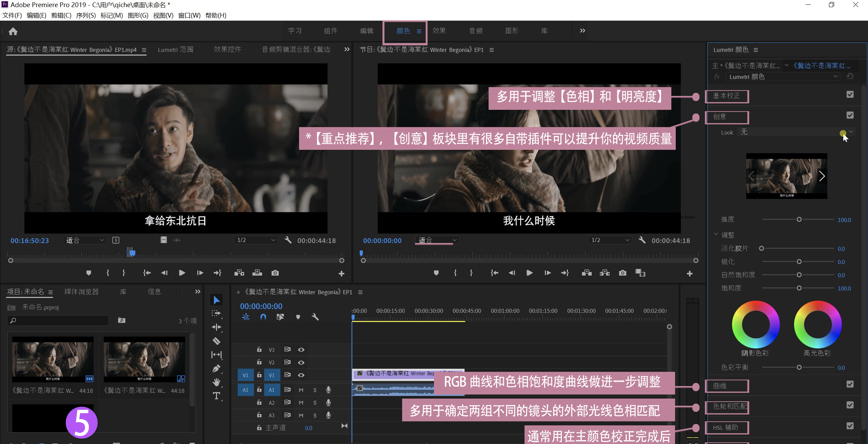Play the source monitor clip

tap(182, 273)
